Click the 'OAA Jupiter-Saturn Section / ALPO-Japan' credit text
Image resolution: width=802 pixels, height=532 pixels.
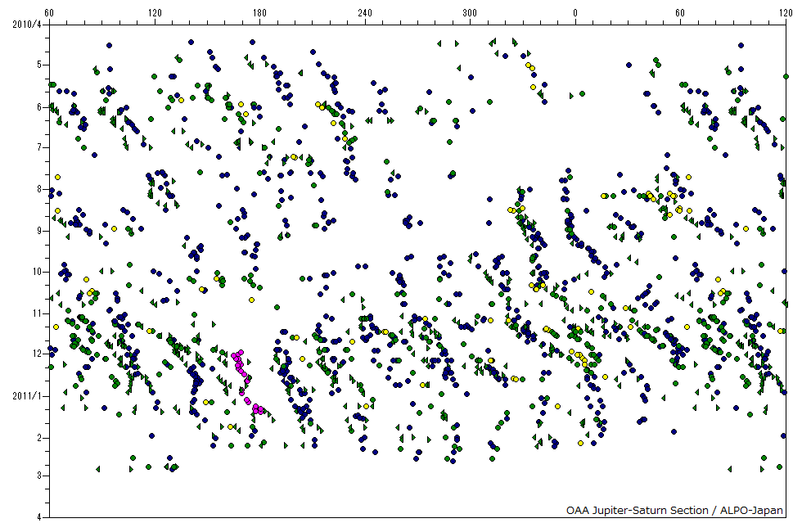tap(674, 510)
